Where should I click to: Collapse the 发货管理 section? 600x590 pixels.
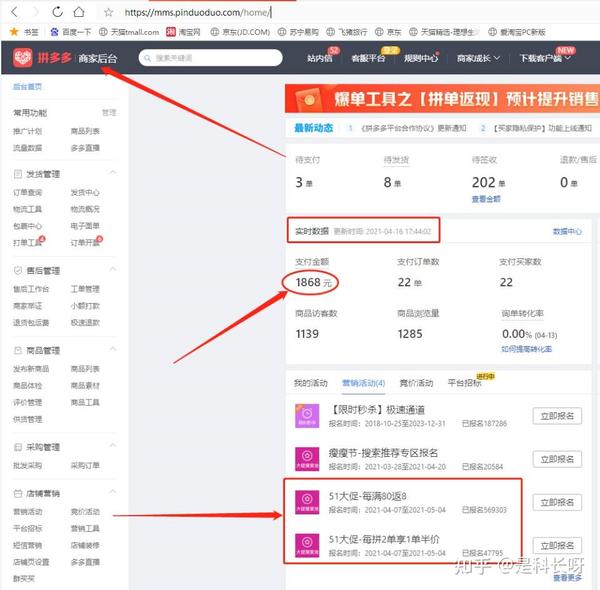tap(113, 173)
